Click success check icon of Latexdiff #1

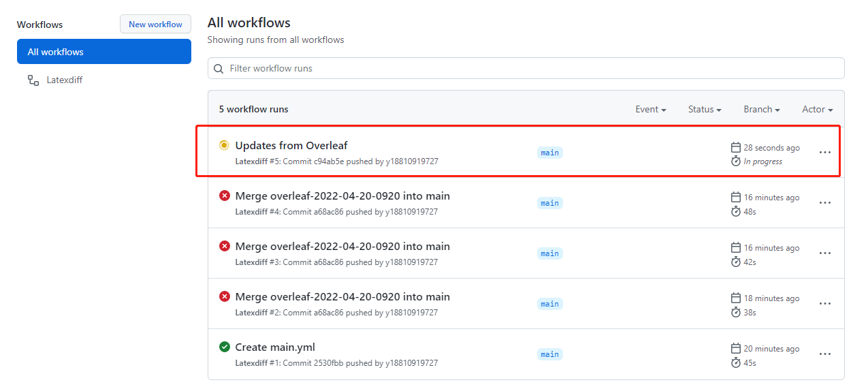pyautogui.click(x=224, y=347)
